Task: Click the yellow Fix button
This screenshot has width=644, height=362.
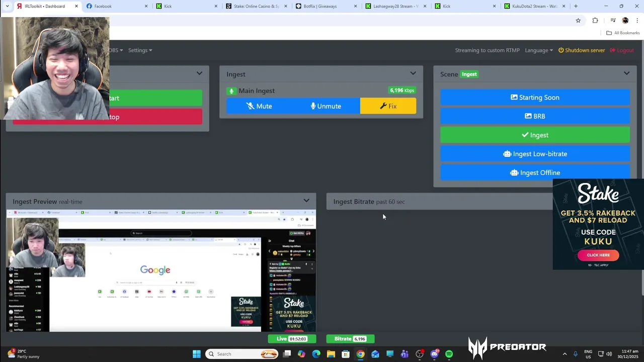Action: coord(388,106)
